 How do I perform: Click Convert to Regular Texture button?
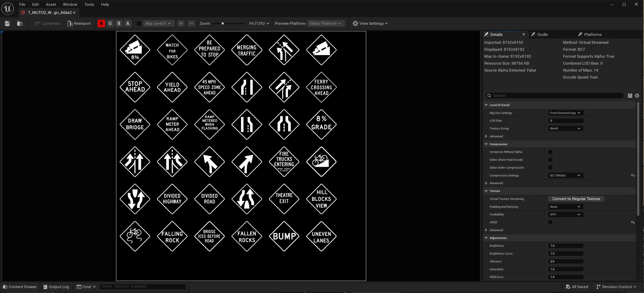576,199
